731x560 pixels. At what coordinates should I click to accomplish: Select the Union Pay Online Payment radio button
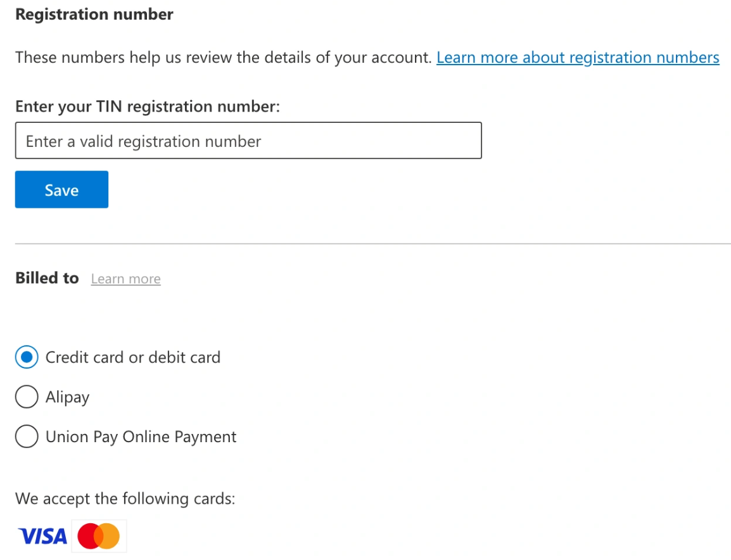[x=27, y=437]
